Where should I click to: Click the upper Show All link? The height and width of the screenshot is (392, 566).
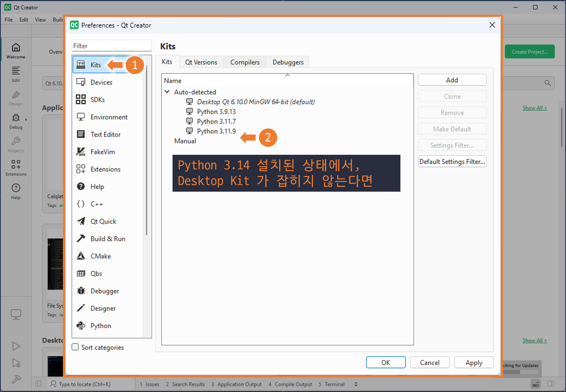pyautogui.click(x=535, y=108)
